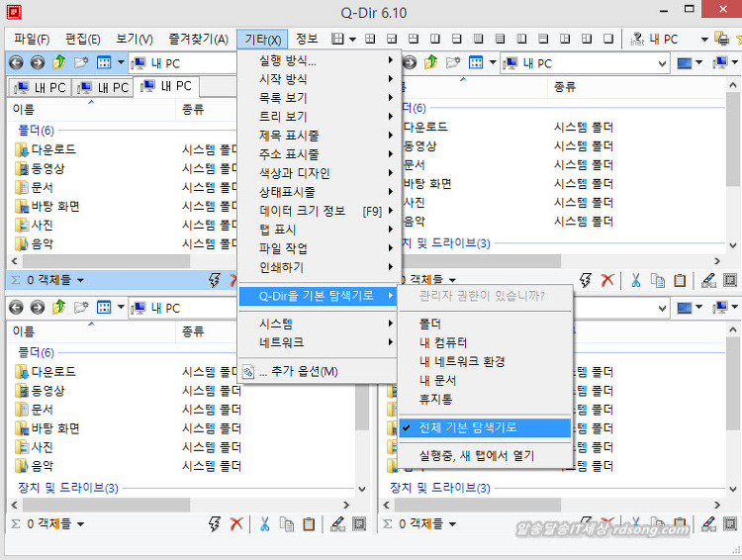Click the back arrow in bottom-left pane
This screenshot has width=742, height=560.
click(x=16, y=308)
